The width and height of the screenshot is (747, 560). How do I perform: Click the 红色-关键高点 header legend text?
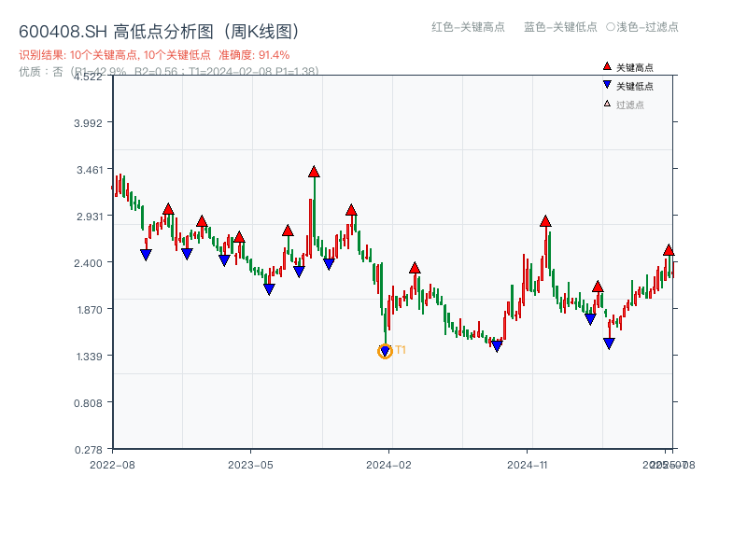point(468,27)
